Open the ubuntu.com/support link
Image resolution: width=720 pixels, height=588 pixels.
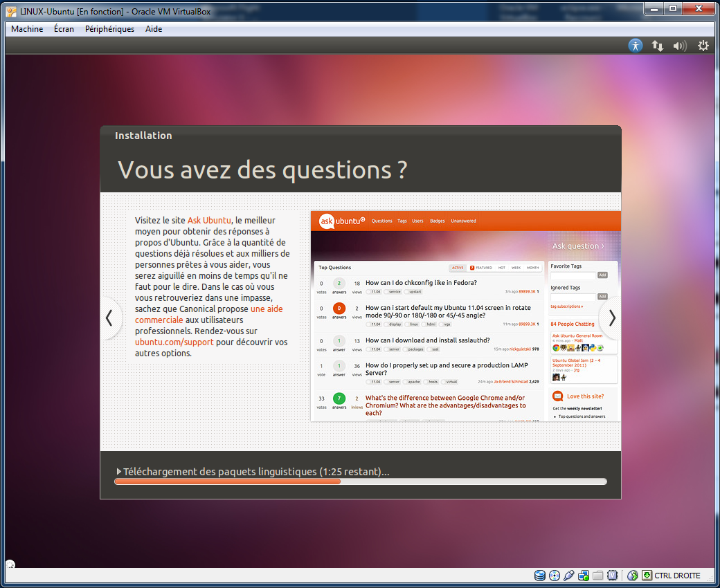[x=174, y=342]
